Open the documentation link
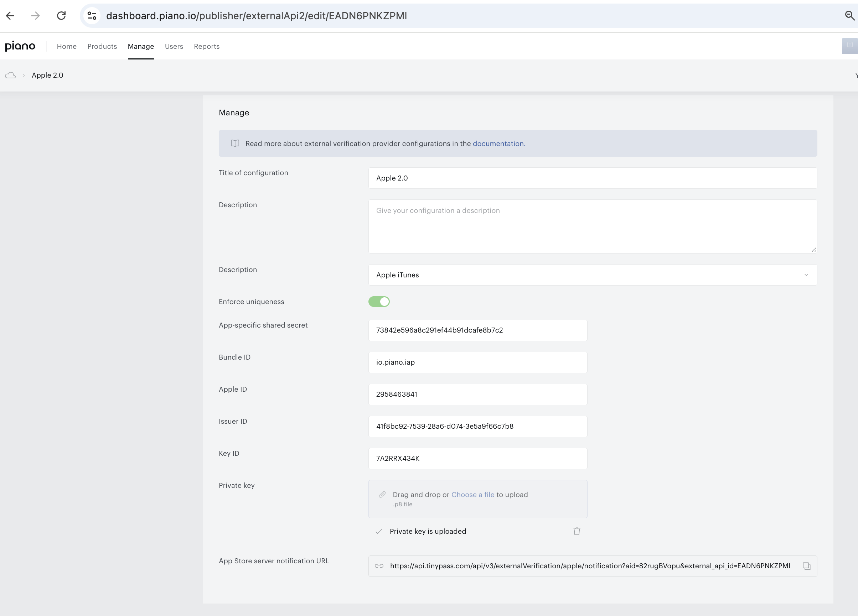The width and height of the screenshot is (858, 616). point(498,144)
